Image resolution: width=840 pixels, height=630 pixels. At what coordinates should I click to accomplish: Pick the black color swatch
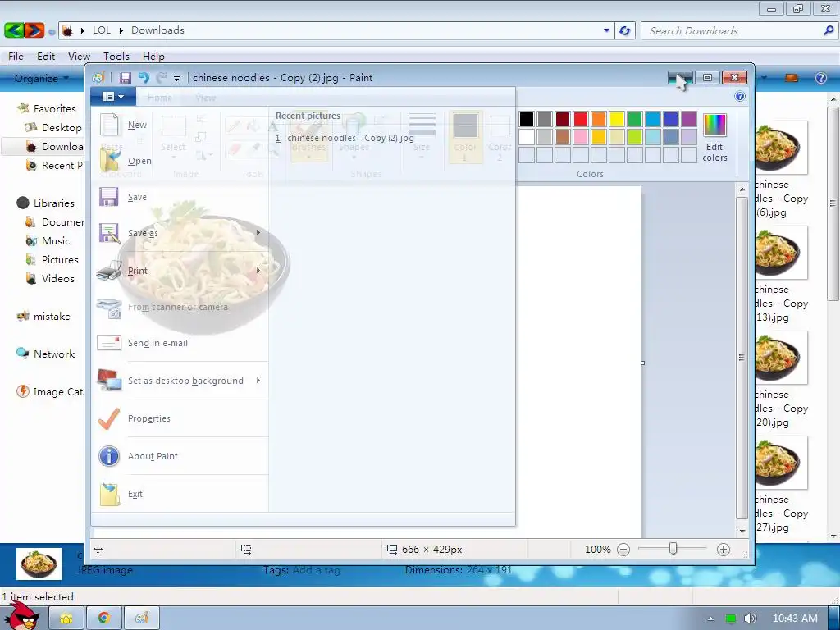coord(527,119)
